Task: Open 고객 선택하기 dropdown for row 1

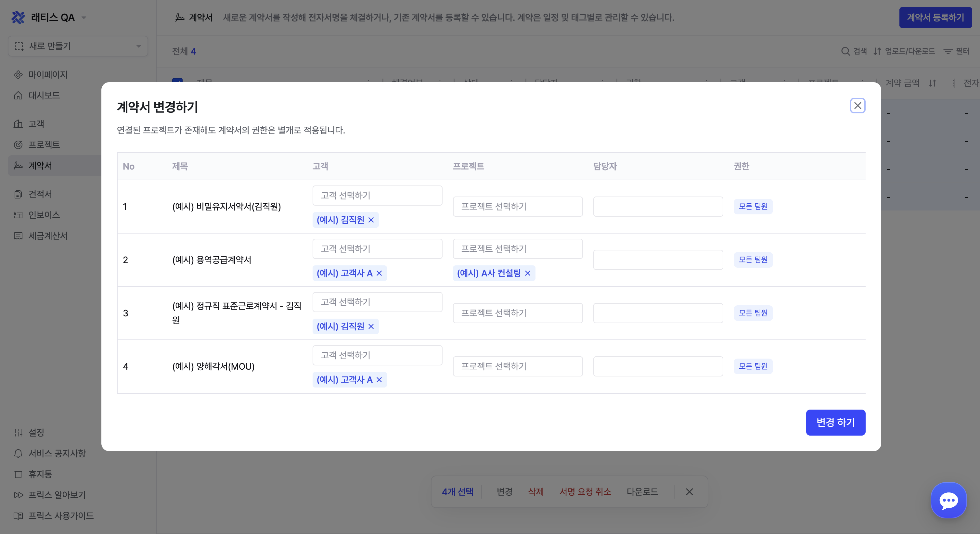Action: (x=377, y=196)
